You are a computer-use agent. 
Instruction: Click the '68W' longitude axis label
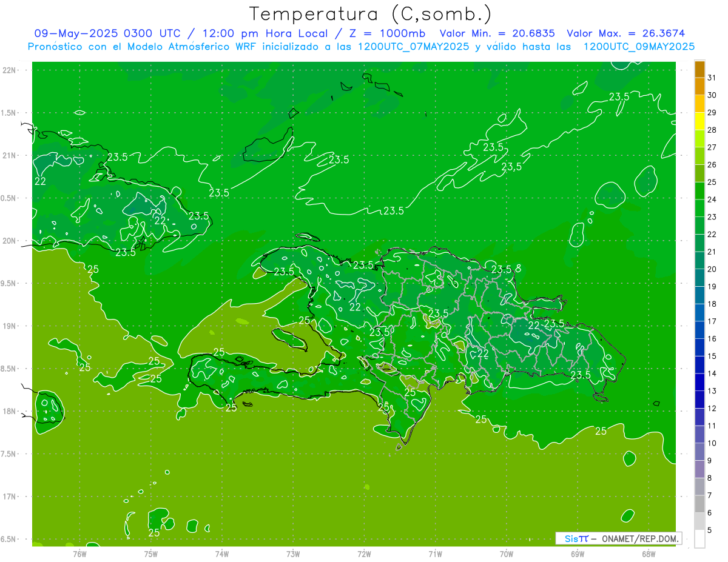point(648,554)
